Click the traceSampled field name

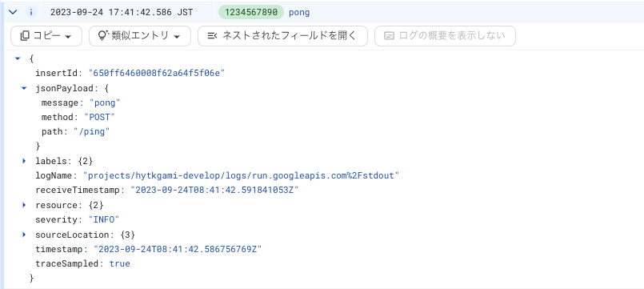(x=68, y=263)
